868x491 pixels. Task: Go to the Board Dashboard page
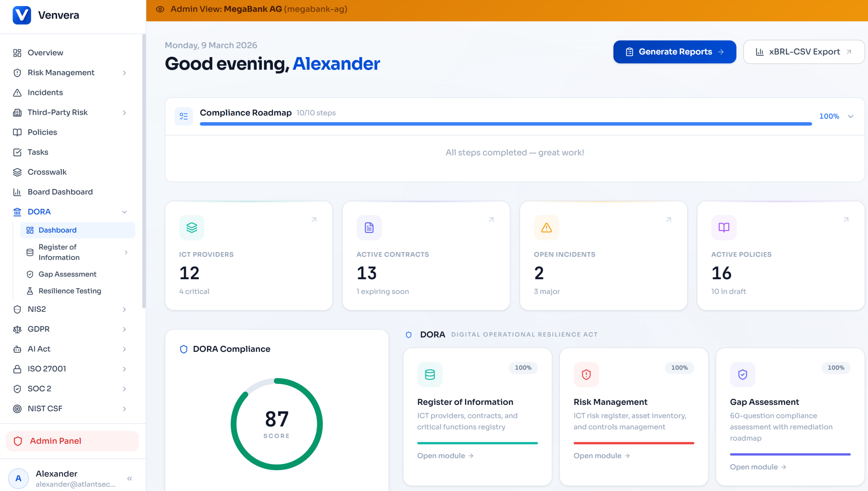coord(60,192)
